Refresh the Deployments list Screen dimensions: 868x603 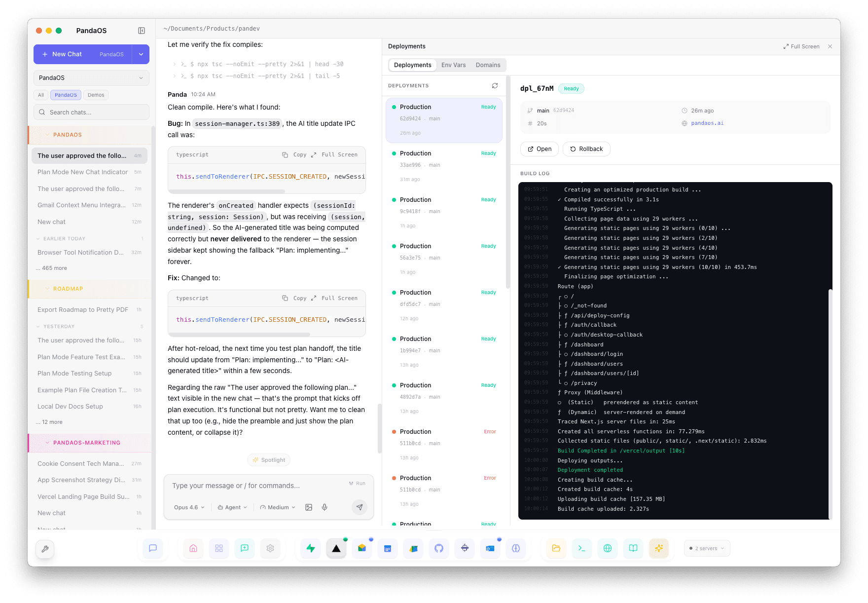pos(495,85)
